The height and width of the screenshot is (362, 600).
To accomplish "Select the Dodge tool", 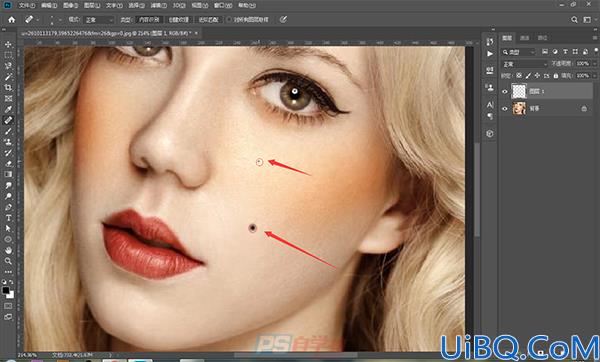I will coord(8,196).
